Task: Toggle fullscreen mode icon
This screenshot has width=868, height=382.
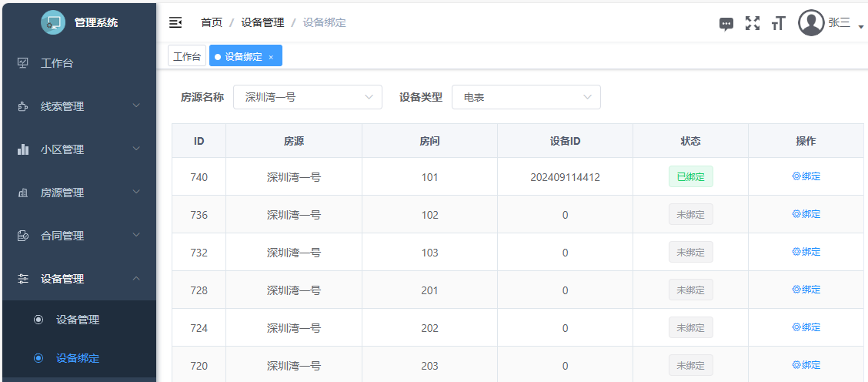Action: click(x=752, y=23)
